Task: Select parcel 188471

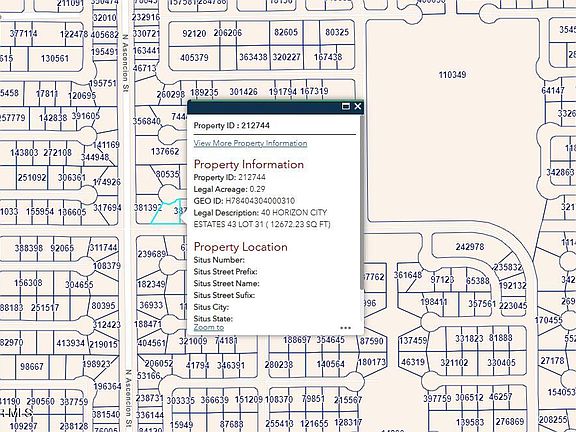Action: [147, 324]
